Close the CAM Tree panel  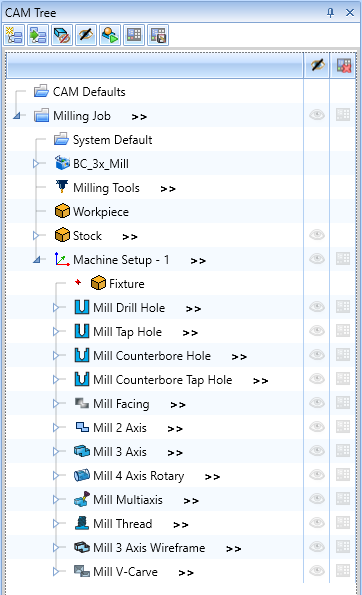pyautogui.click(x=349, y=13)
